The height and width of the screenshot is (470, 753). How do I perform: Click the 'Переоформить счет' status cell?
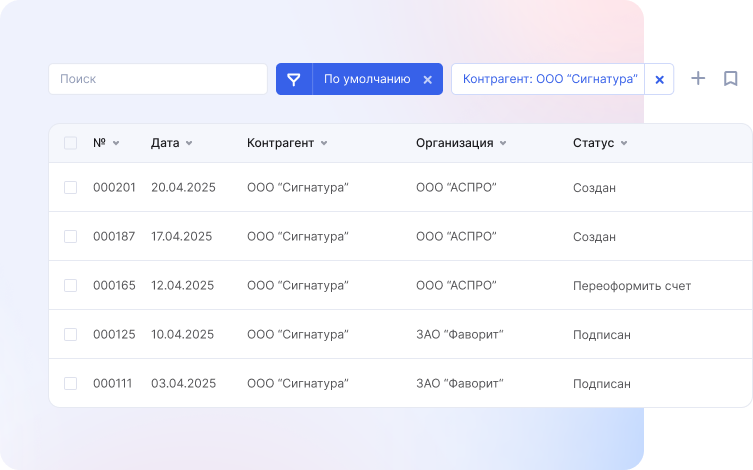coord(631,286)
